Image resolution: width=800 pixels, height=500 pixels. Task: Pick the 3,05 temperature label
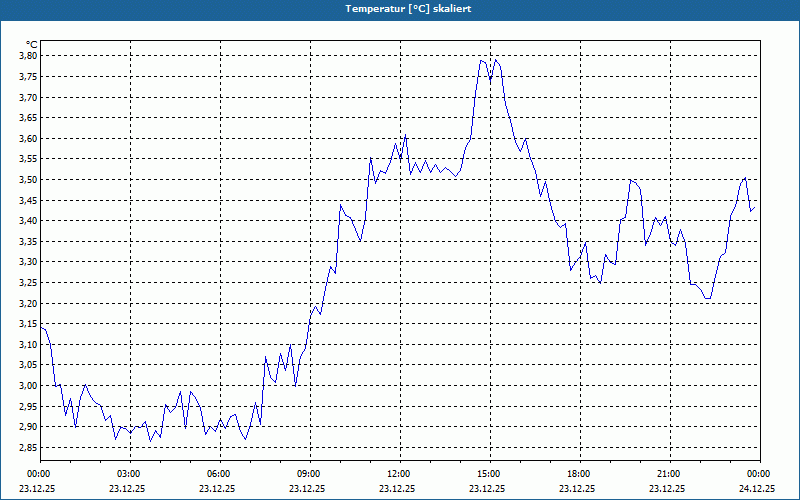pyautogui.click(x=29, y=365)
